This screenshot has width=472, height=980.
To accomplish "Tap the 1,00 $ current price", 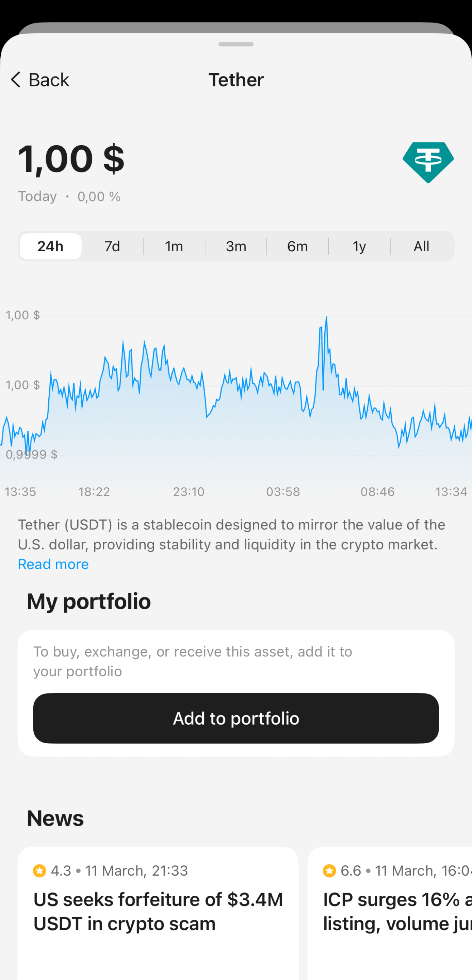I will pyautogui.click(x=71, y=159).
